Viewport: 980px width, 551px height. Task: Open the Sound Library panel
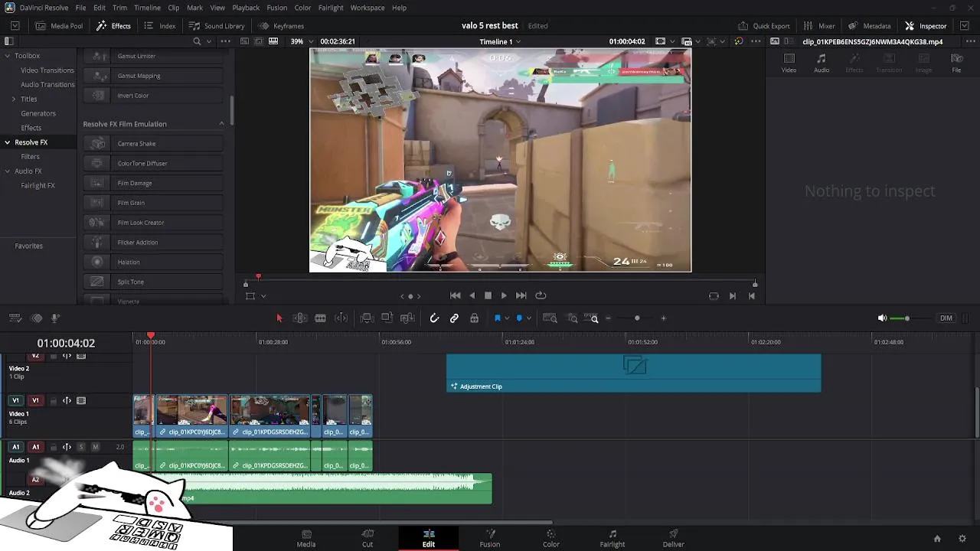coord(217,26)
